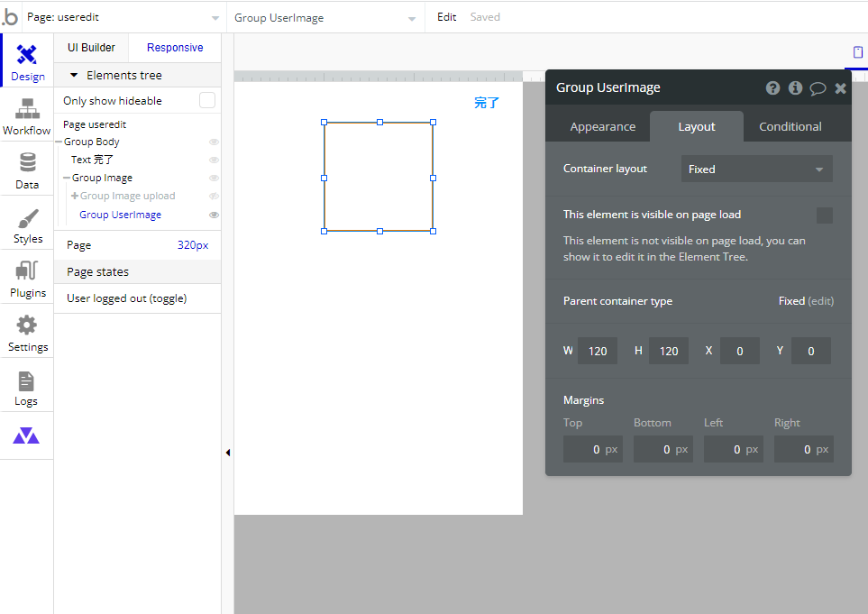
Task: Collapse the left panel with arrow
Action: (x=227, y=453)
